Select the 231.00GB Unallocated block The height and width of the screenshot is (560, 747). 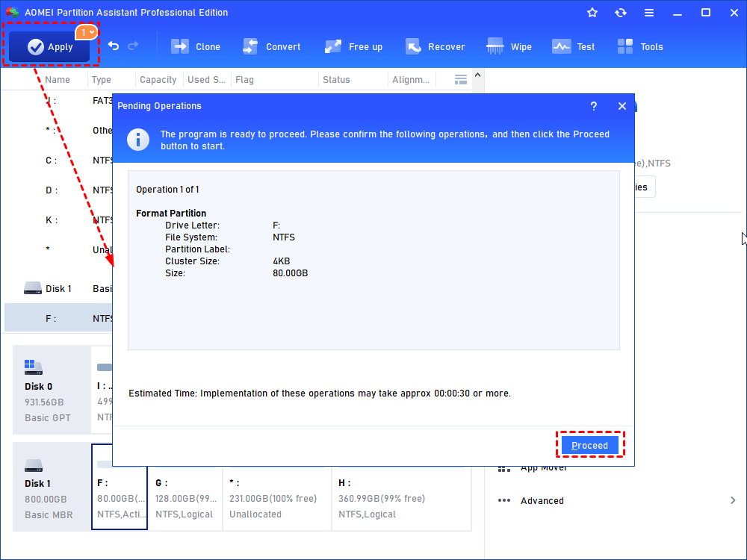[277, 498]
